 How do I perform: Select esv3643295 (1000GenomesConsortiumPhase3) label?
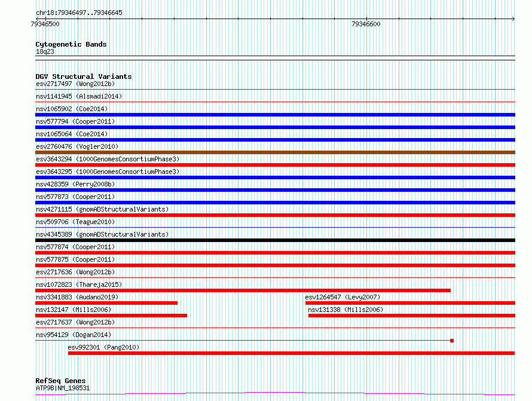(x=108, y=172)
